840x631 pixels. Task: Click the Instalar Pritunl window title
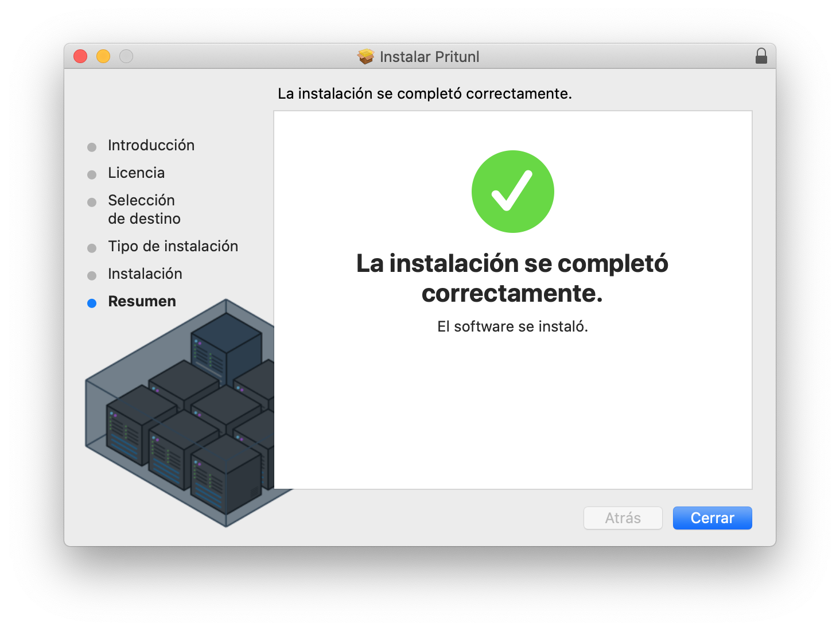[430, 57]
